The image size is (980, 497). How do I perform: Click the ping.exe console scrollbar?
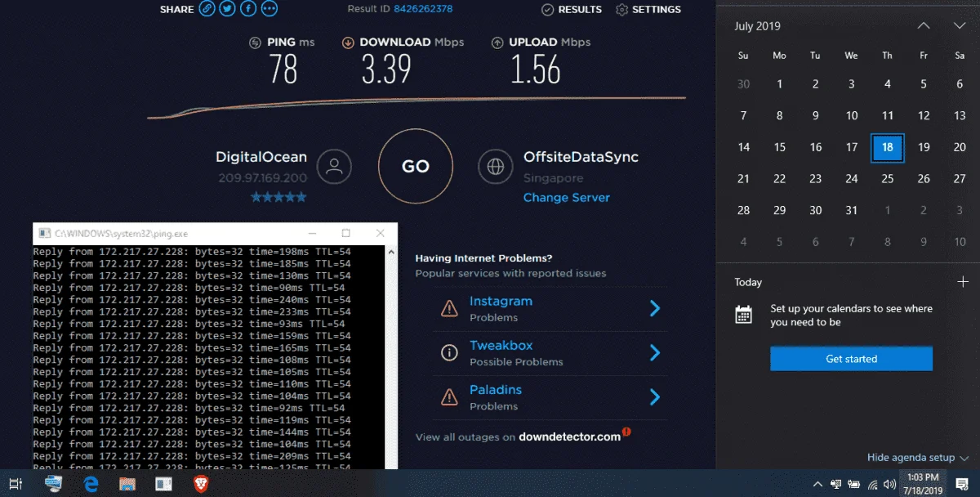click(390, 356)
